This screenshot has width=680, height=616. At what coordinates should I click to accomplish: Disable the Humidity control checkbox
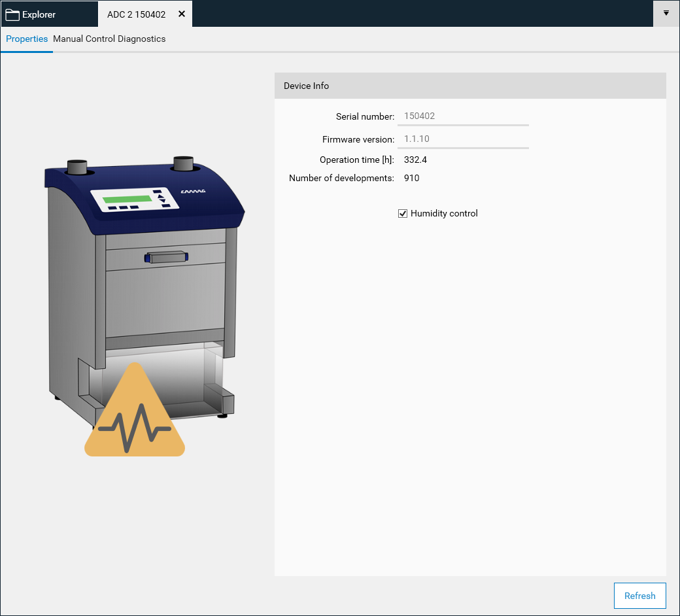tap(403, 213)
